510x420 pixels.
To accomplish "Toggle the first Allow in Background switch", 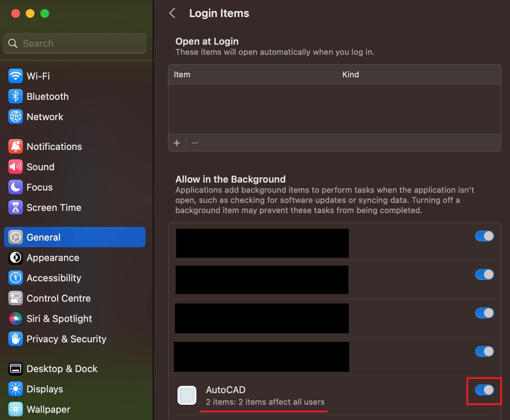I will pyautogui.click(x=484, y=236).
